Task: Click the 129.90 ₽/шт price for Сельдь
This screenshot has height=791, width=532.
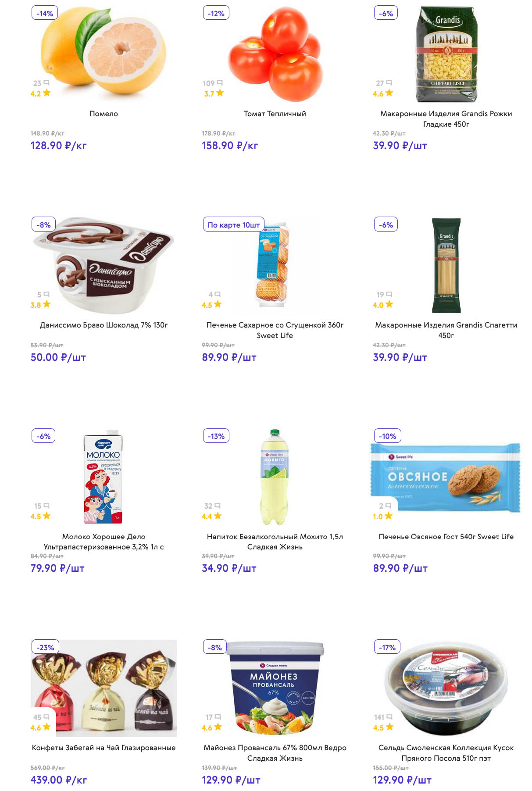Action: (x=402, y=780)
